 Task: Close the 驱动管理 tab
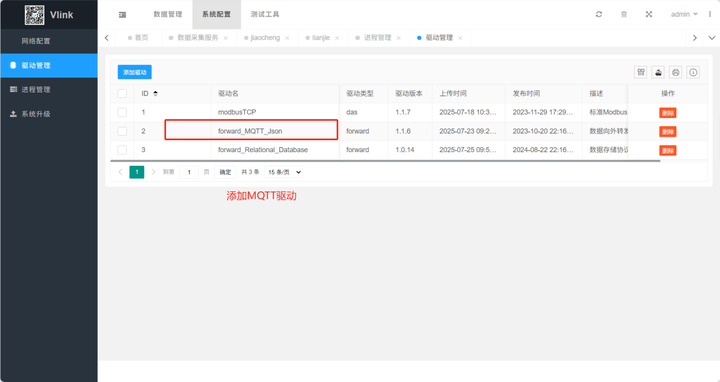[x=460, y=38]
